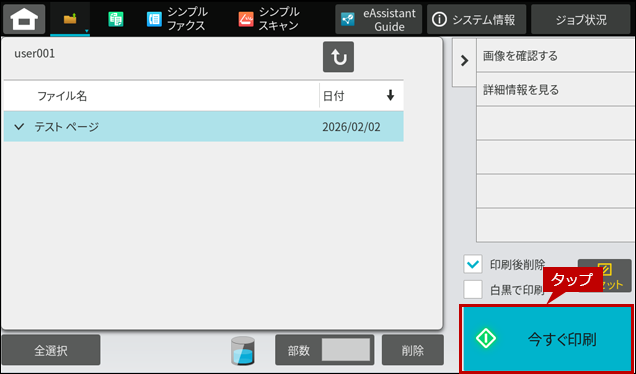Enable 白黒で印刷 checkbox
This screenshot has height=374, width=636.
[473, 290]
